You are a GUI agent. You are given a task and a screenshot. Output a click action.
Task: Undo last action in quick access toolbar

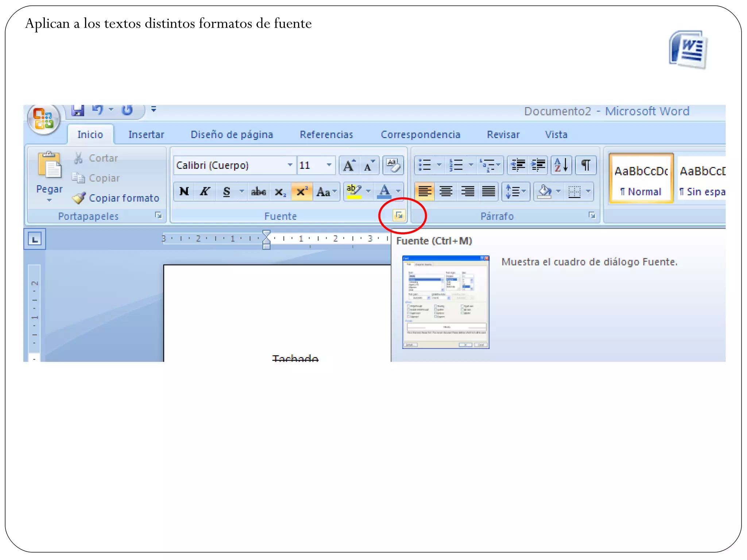(x=97, y=110)
